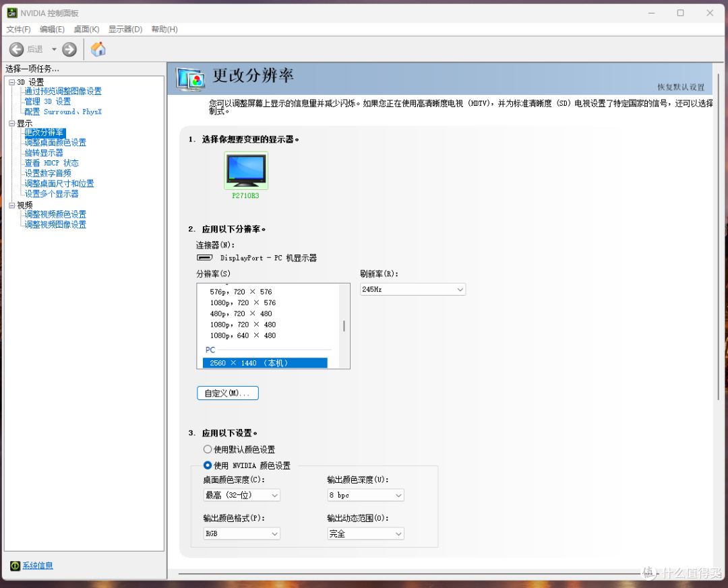Go to the Home icon in toolbar

coord(98,49)
